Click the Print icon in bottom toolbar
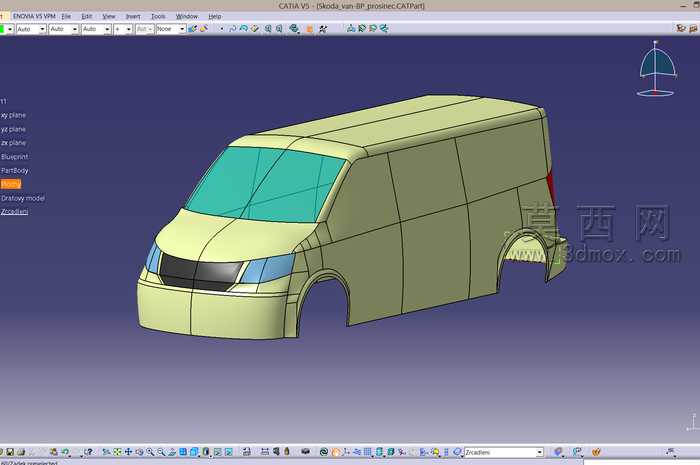This screenshot has height=465, width=700. (21, 452)
